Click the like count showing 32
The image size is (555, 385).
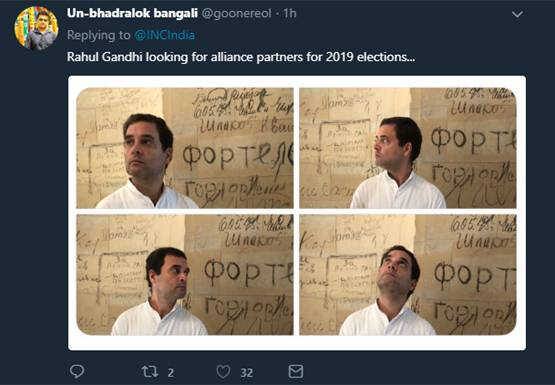click(247, 373)
